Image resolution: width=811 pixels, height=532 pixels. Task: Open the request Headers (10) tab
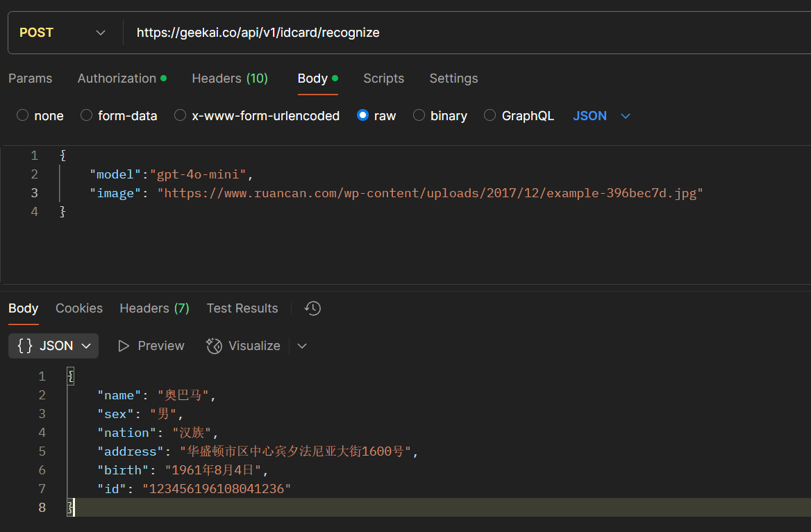(x=230, y=78)
